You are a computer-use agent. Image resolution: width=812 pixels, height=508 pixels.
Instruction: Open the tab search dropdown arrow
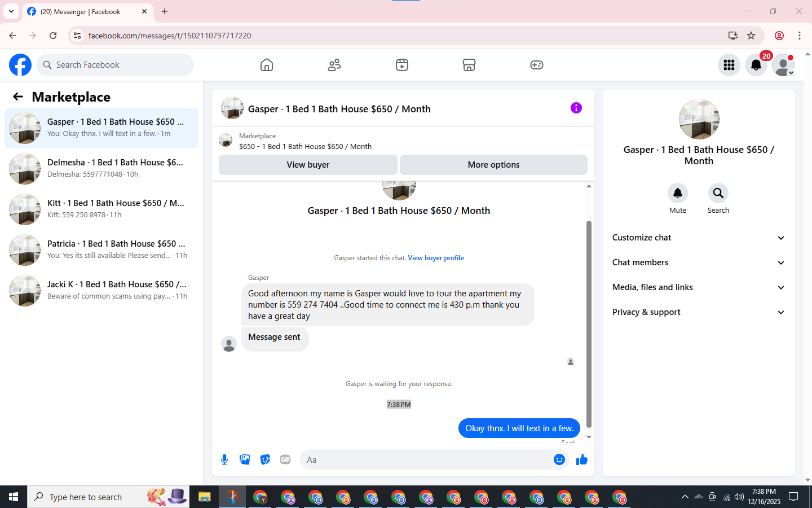point(11,11)
